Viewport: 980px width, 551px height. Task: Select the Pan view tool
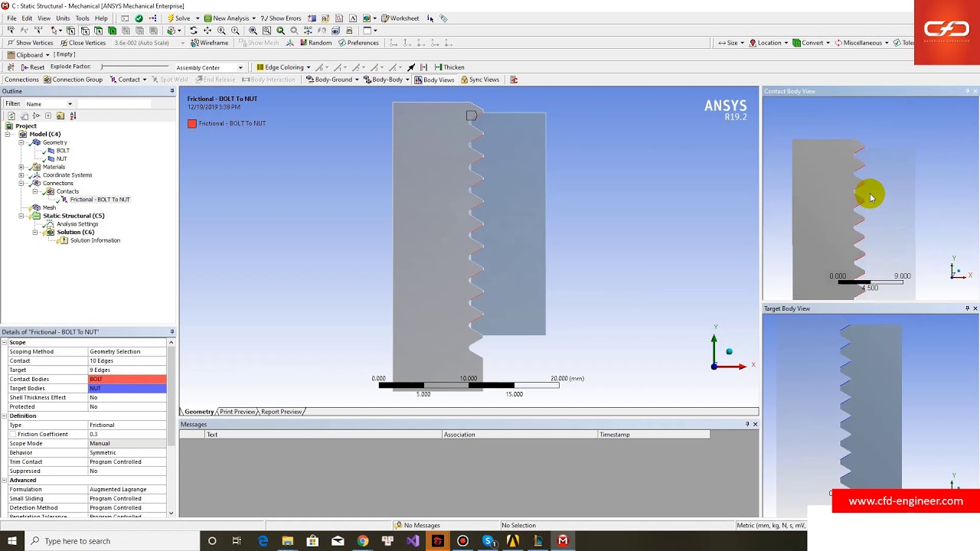pos(207,31)
